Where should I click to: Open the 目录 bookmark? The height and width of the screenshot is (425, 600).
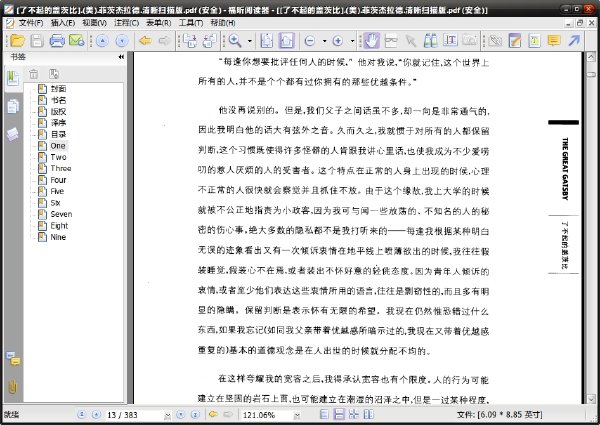click(59, 135)
